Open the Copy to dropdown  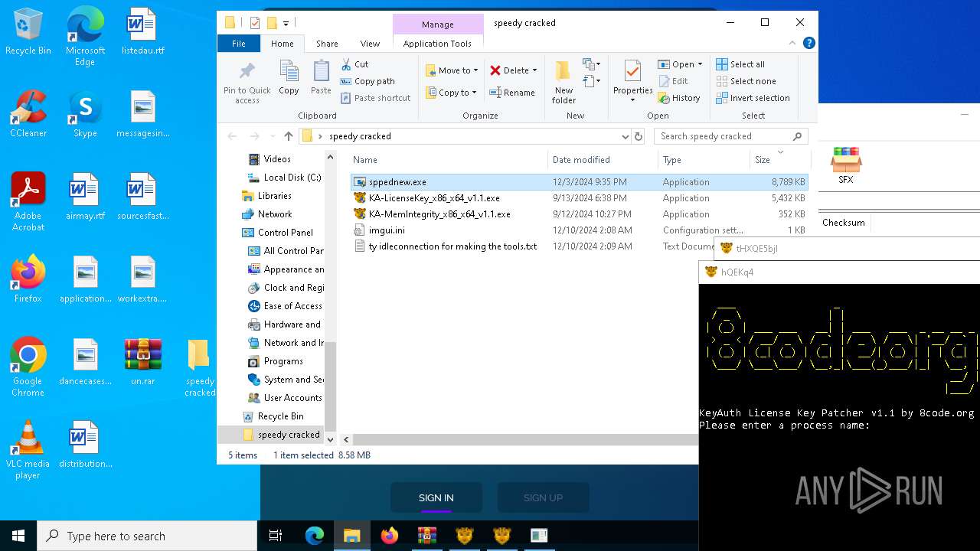point(451,93)
